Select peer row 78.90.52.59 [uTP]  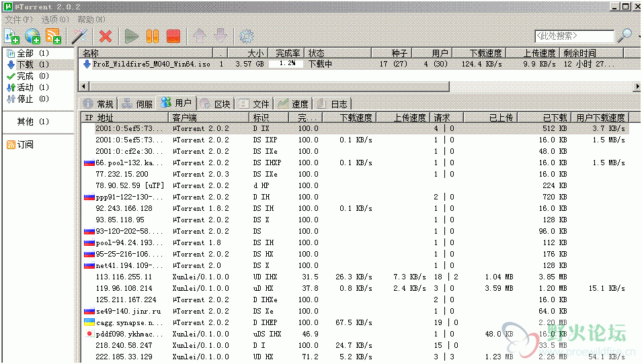pyautogui.click(x=356, y=185)
